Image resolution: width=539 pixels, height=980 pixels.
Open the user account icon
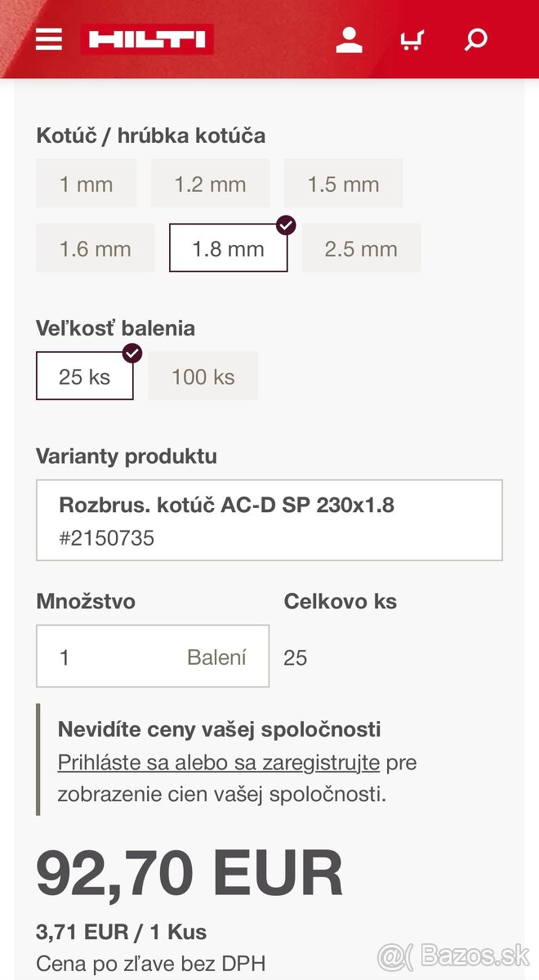pos(349,39)
